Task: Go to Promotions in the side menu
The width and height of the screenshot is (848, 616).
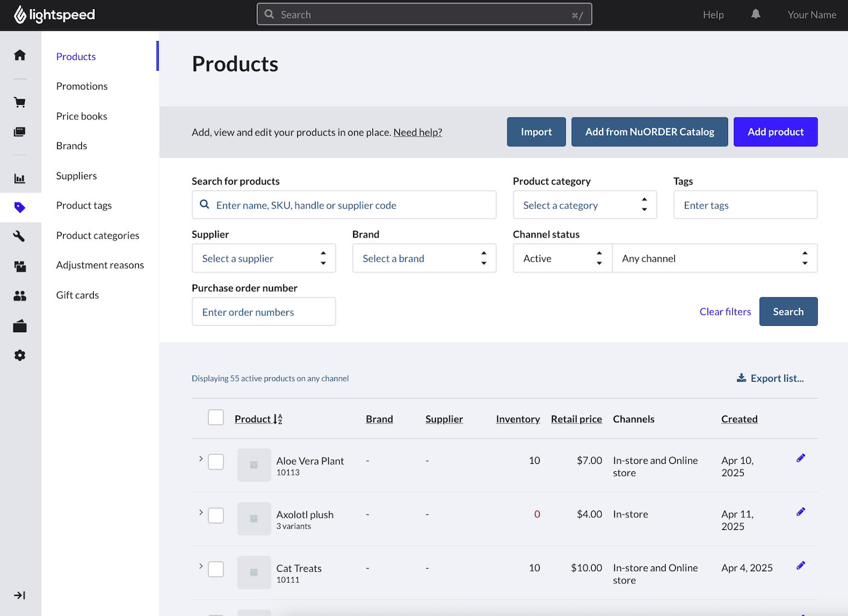Action: (x=82, y=86)
